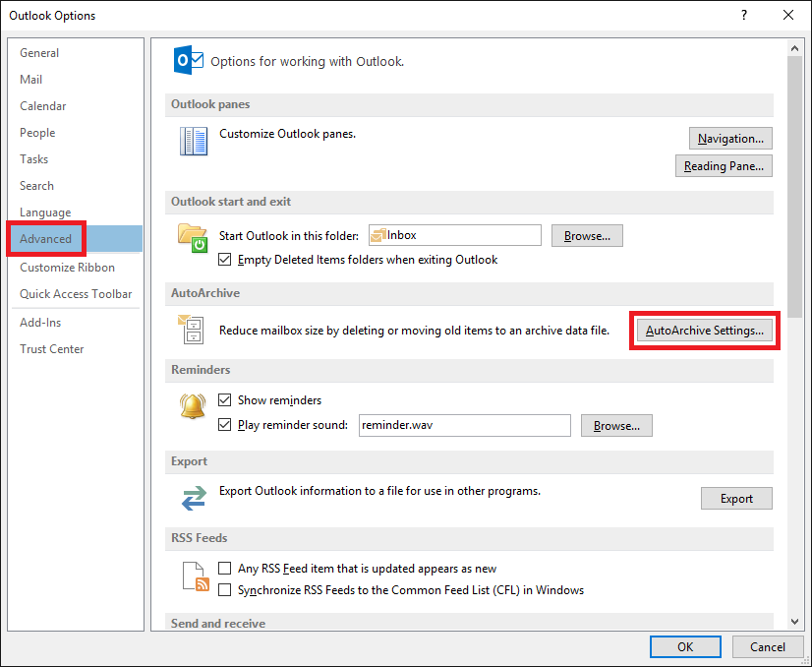Image resolution: width=812 pixels, height=667 pixels.
Task: Click the vertical scrollbar thumb
Action: coord(794,187)
